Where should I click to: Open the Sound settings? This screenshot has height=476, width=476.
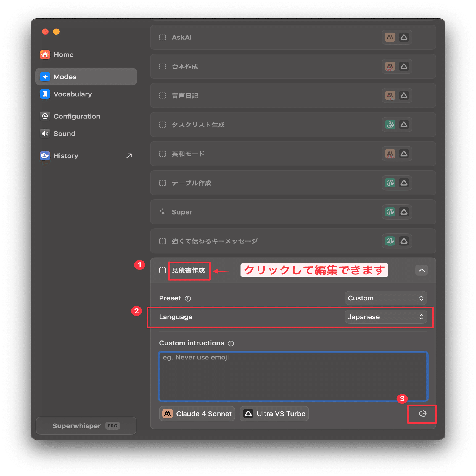[x=86, y=134]
